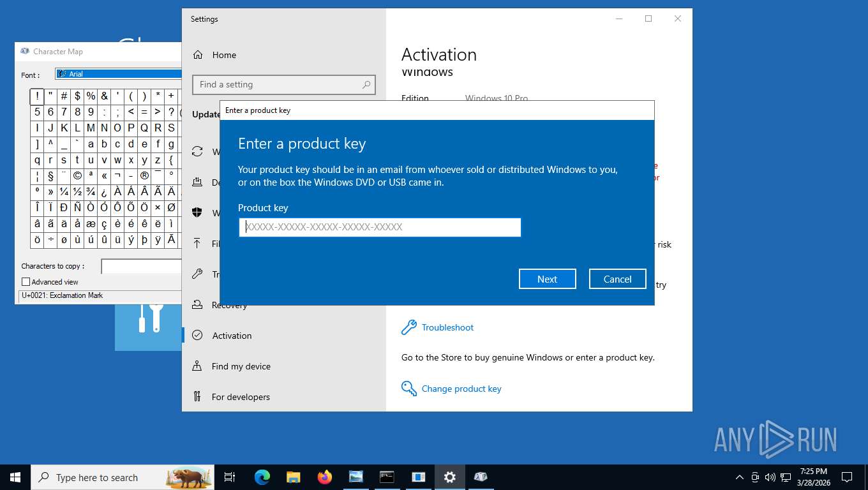Click the Product key input field
The width and height of the screenshot is (868, 490).
[380, 227]
